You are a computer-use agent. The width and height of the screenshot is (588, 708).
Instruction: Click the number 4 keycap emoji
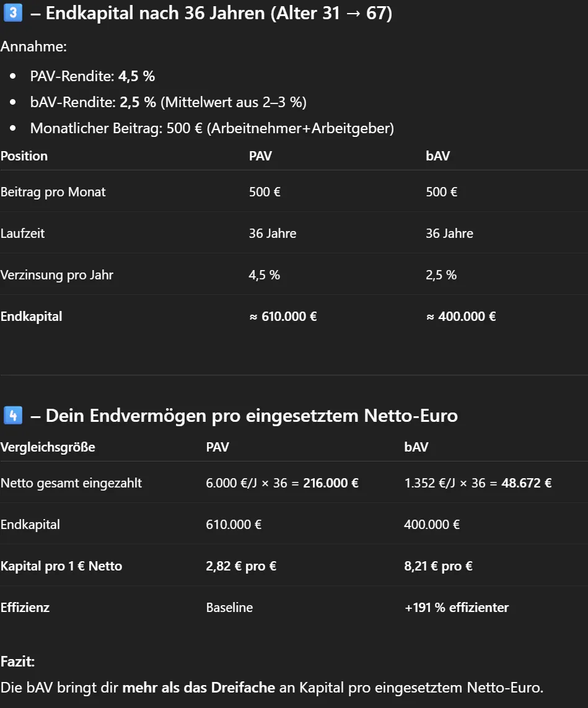(13, 415)
